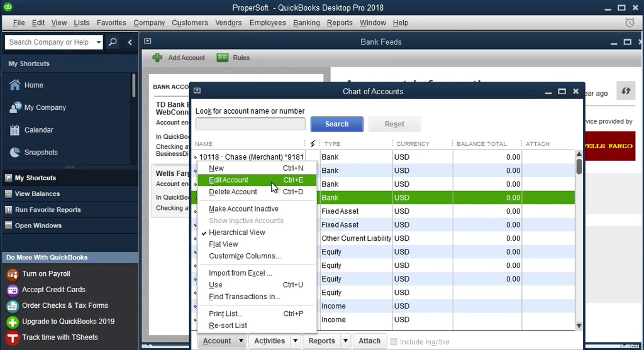Open the Calendar shortcut
The width and height of the screenshot is (644, 350).
[31, 129]
